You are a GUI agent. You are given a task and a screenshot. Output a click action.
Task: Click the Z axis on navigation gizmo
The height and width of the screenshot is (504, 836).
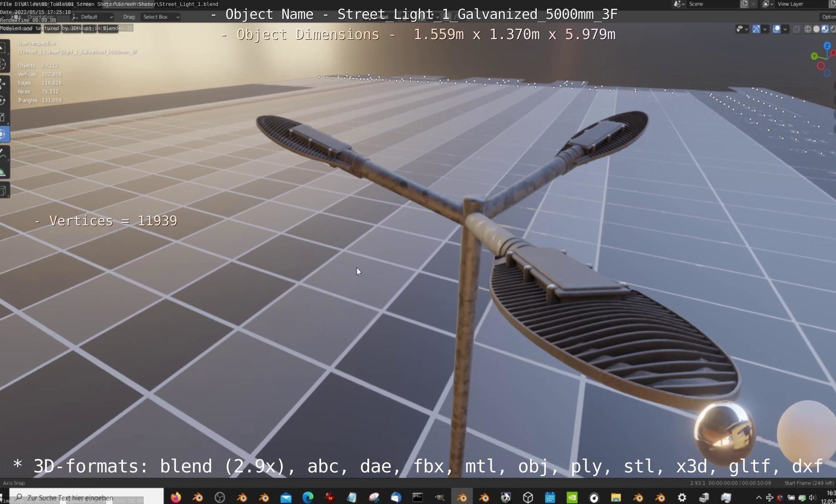827,46
